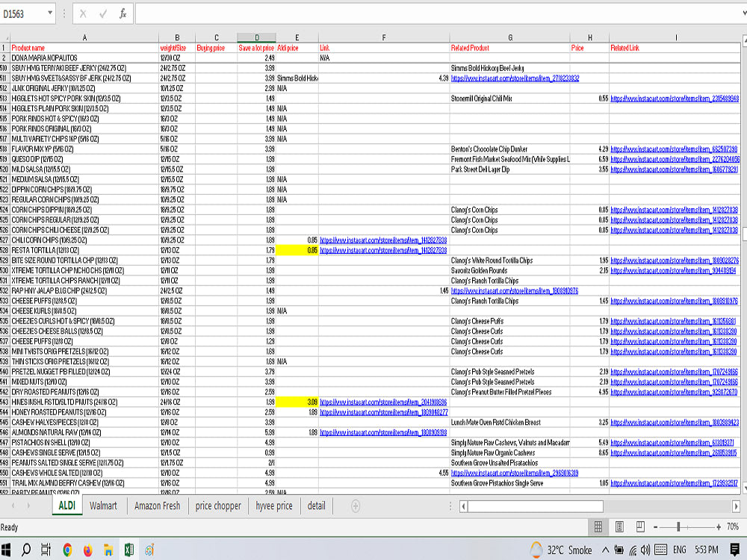Click the battery icon in the tray
The height and width of the screenshot is (560, 747).
click(x=619, y=550)
